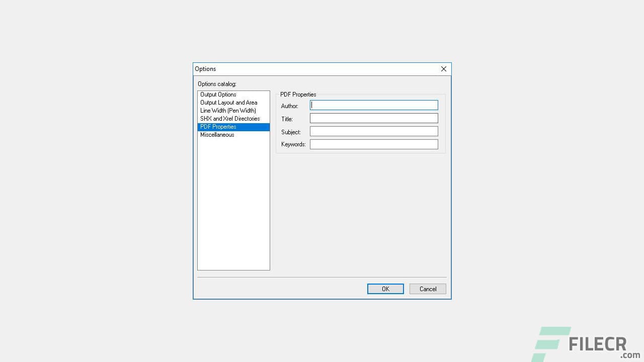This screenshot has width=644, height=362.
Task: Click the Keywords field label
Action: click(x=293, y=144)
